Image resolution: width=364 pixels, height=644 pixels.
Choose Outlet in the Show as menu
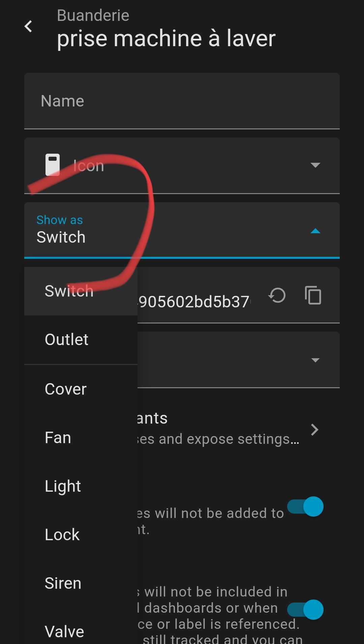point(81,340)
